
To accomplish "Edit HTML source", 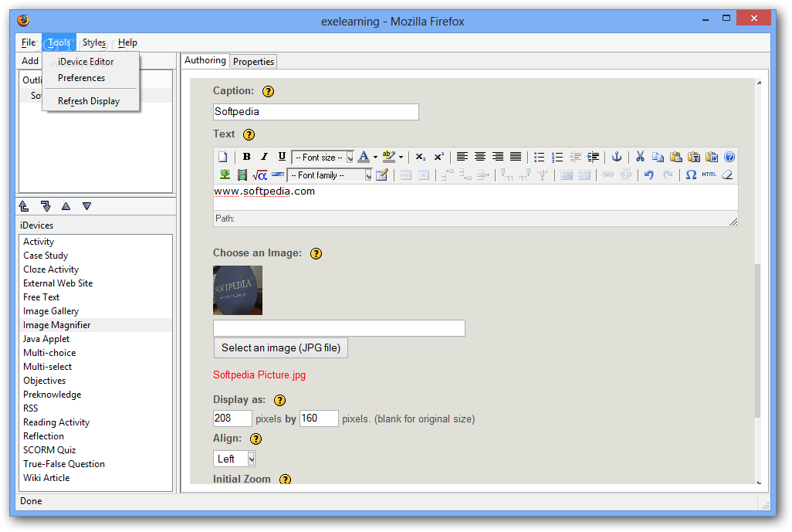I will [709, 175].
